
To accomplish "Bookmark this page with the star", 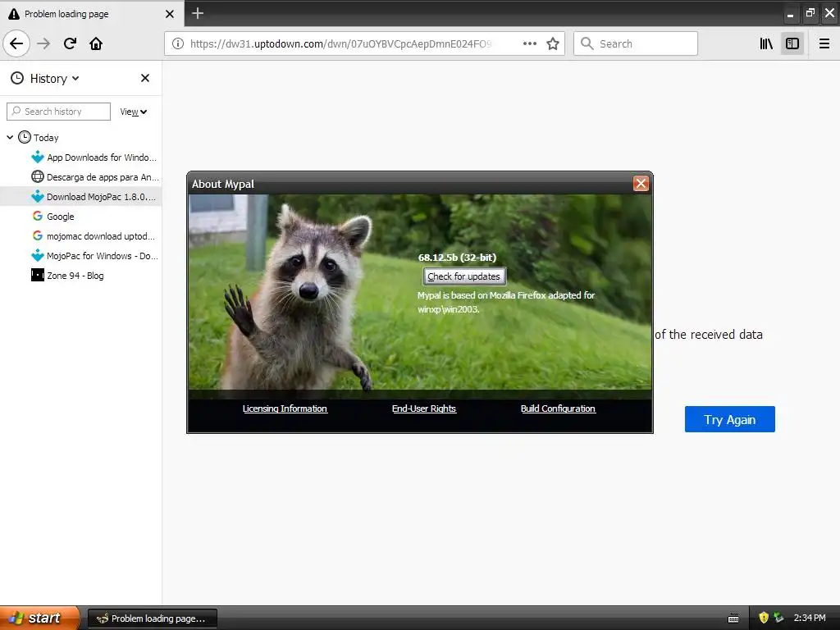I will [553, 43].
